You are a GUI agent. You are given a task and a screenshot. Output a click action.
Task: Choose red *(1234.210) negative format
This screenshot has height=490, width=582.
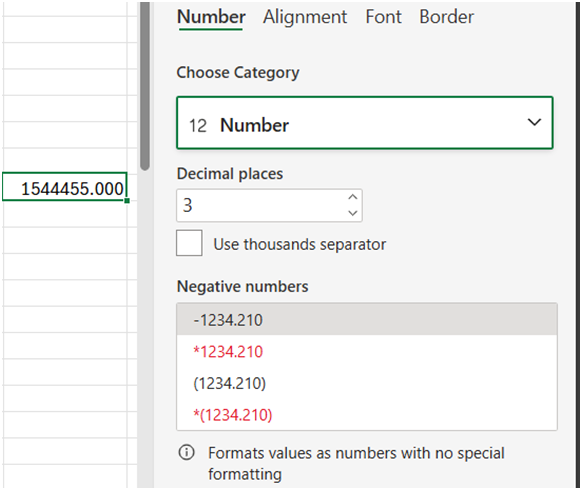click(367, 415)
